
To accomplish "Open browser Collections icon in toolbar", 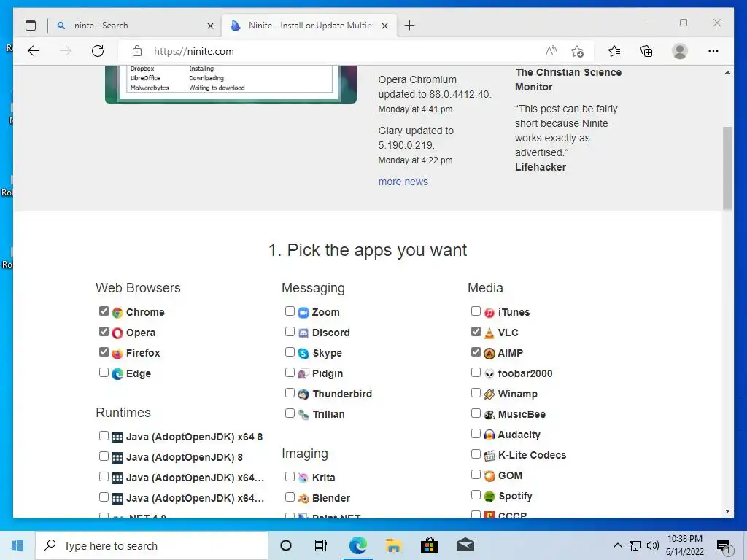I will (x=646, y=52).
